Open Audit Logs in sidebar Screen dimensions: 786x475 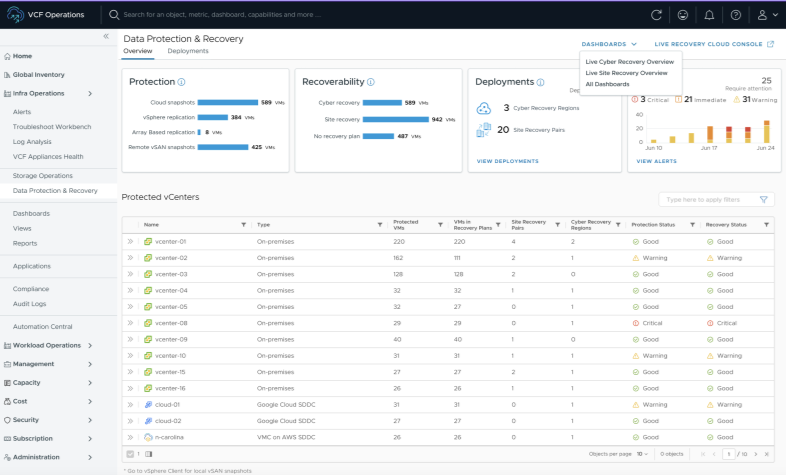(x=30, y=304)
